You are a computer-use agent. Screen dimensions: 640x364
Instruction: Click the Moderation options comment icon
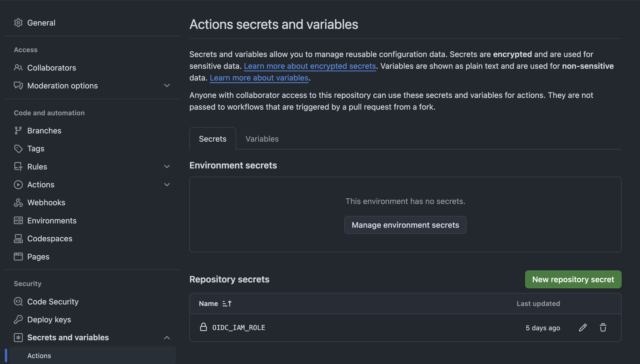coord(18,85)
